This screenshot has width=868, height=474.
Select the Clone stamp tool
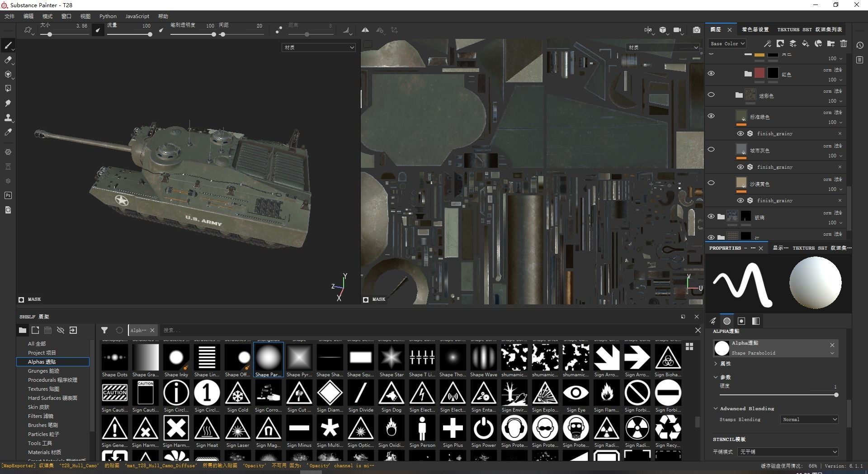(x=8, y=118)
